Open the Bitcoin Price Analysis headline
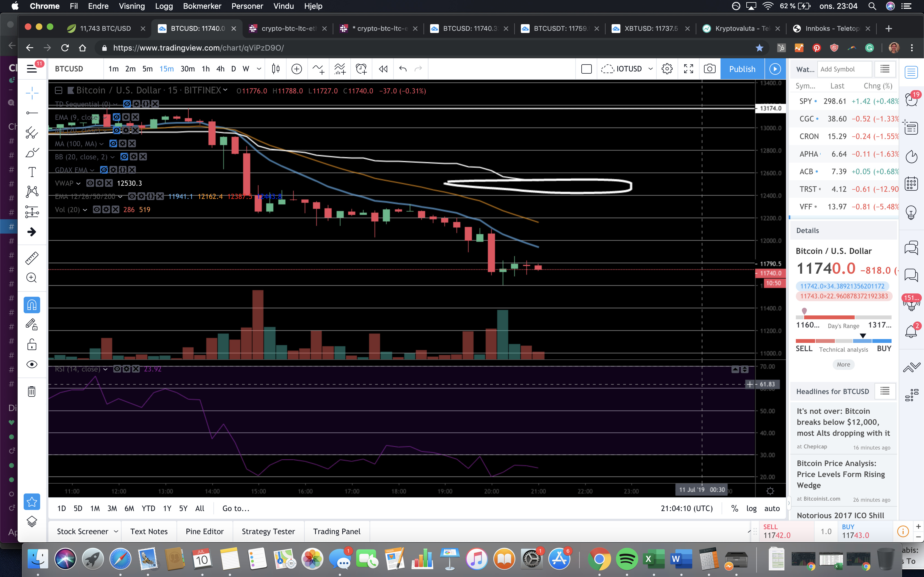This screenshot has width=924, height=577. pyautogui.click(x=840, y=474)
